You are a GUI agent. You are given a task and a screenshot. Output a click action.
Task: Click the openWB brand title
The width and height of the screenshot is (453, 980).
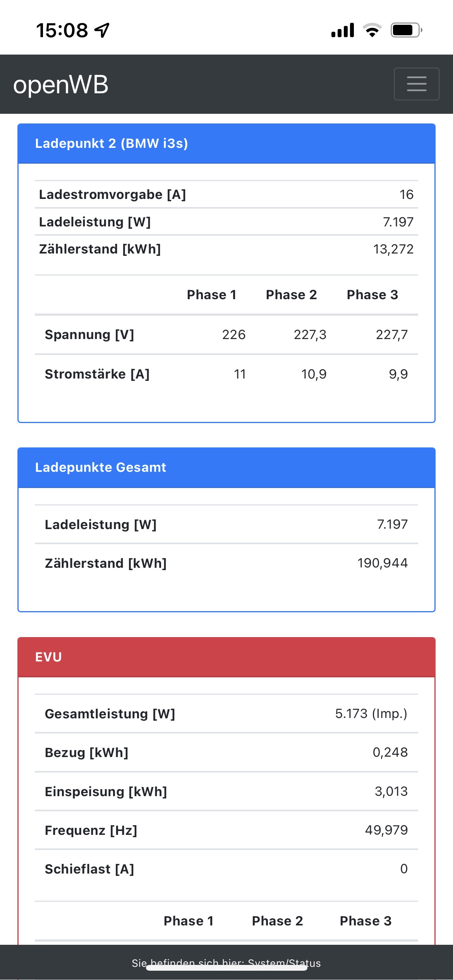(61, 85)
